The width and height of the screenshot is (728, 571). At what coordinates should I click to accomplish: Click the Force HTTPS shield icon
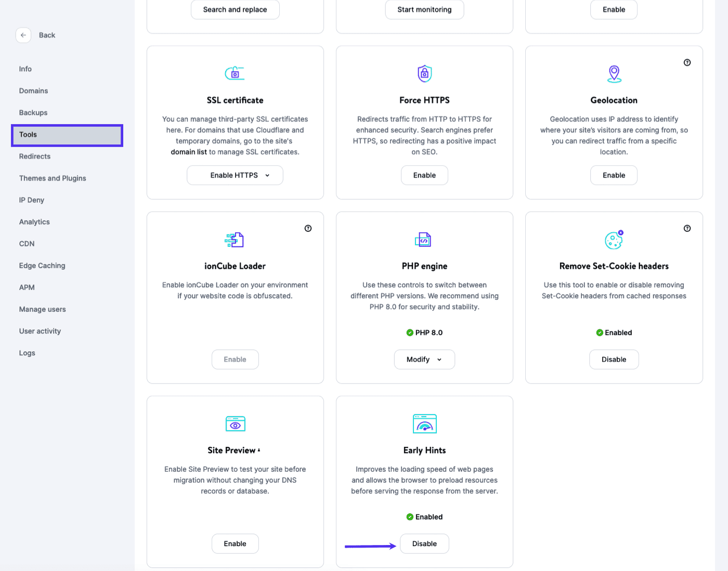point(424,73)
